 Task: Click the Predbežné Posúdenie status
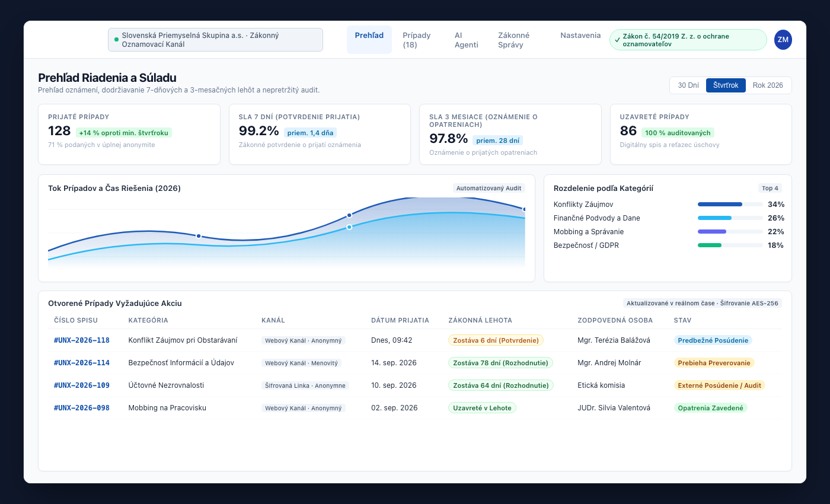(x=713, y=340)
